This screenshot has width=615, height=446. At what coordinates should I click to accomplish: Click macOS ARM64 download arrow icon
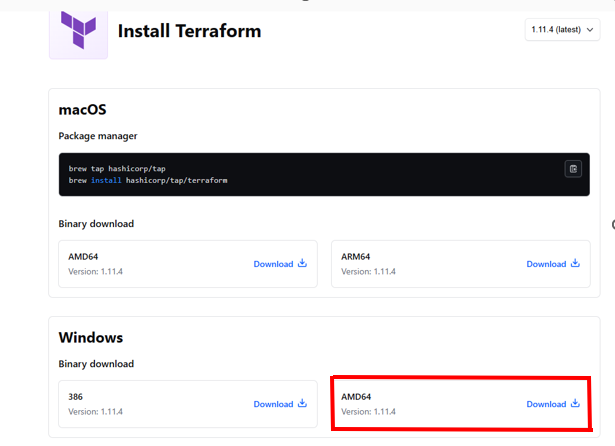[575, 263]
